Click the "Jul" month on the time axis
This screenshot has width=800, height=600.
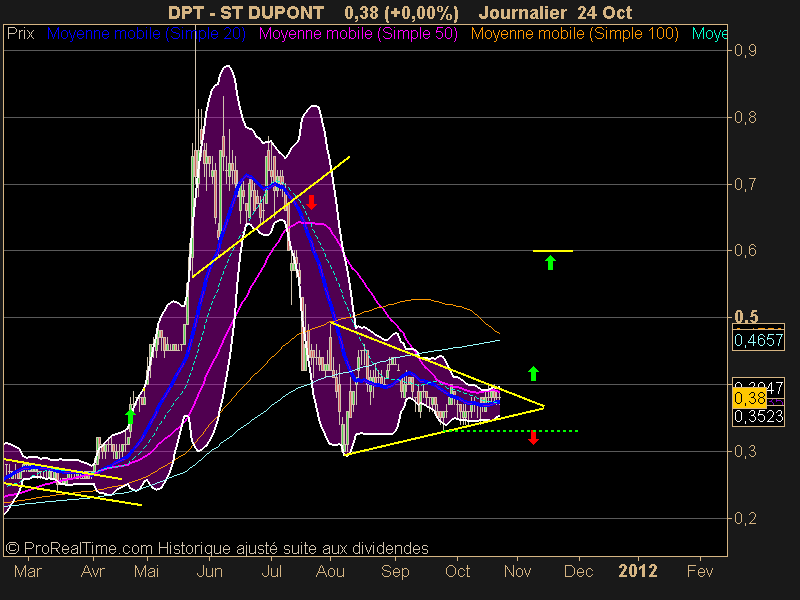point(271,571)
